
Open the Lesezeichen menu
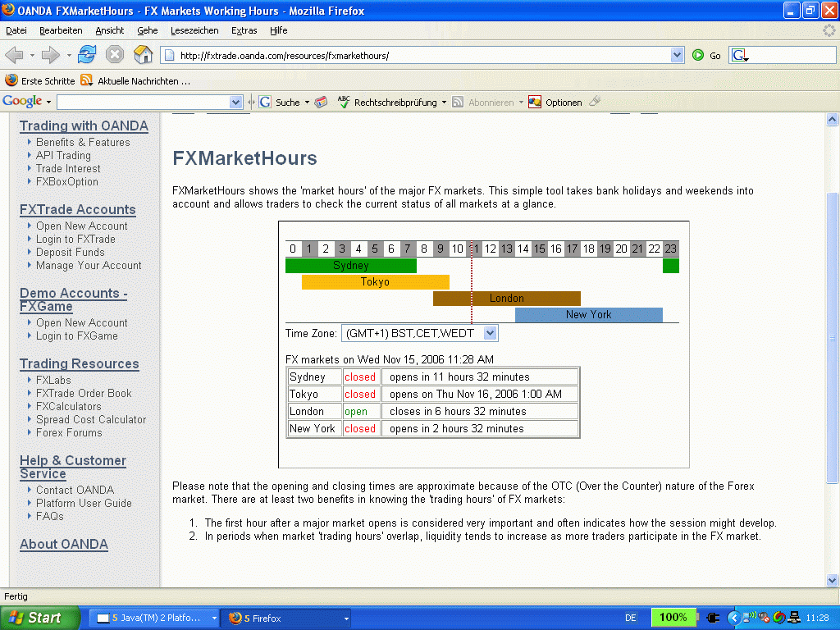[194, 30]
